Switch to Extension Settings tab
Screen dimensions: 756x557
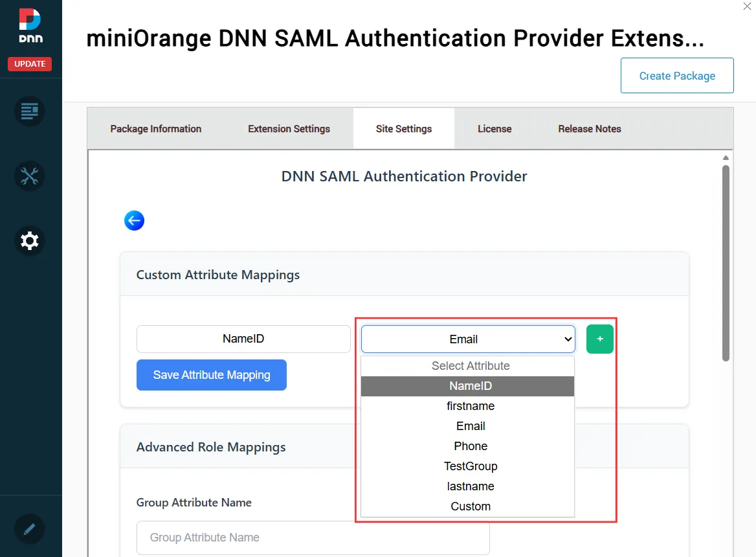pyautogui.click(x=289, y=129)
